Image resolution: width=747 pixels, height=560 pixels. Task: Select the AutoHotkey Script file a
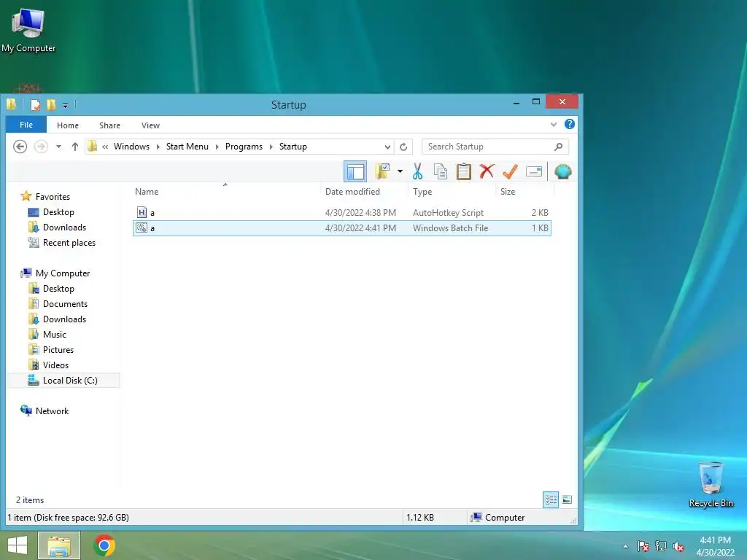coord(341,212)
